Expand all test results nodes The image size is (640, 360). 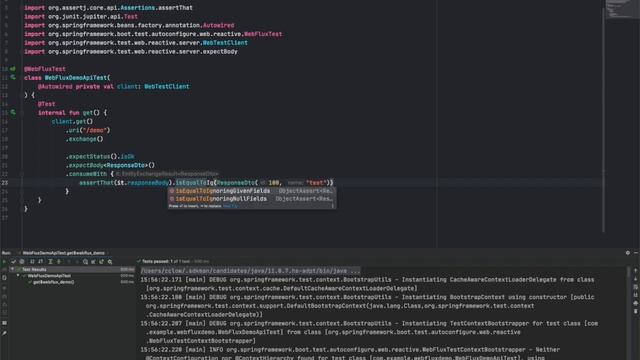pos(50,262)
